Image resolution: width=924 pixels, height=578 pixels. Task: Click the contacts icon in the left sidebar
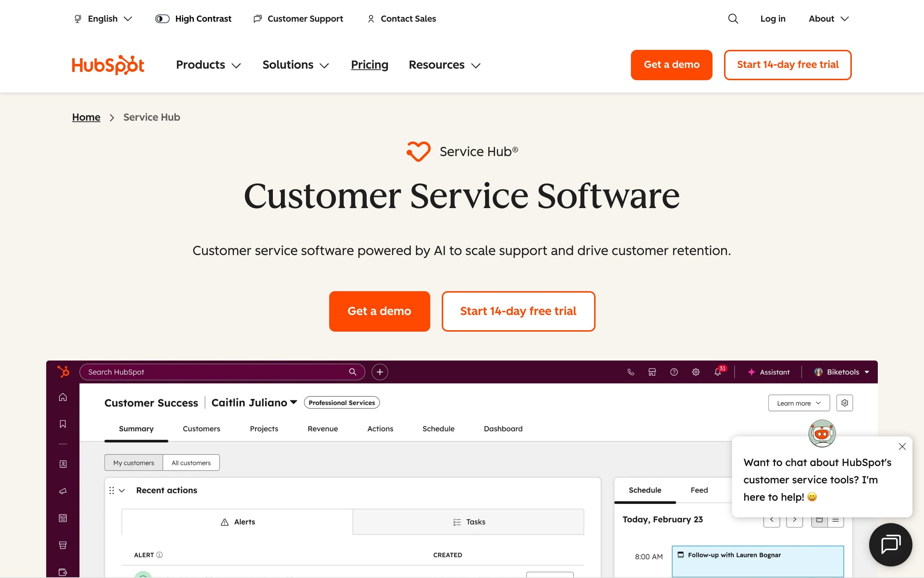(63, 464)
